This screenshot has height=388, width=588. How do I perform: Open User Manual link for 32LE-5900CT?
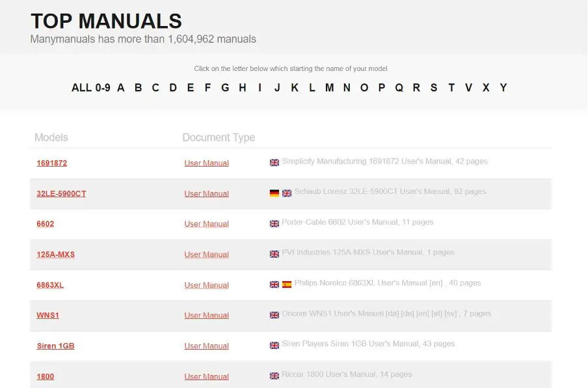pos(207,193)
